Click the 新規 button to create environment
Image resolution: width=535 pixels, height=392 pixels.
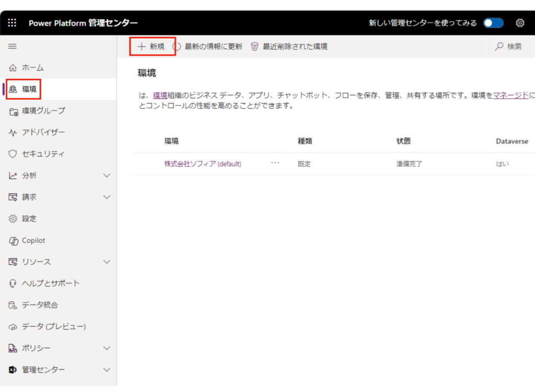(152, 47)
